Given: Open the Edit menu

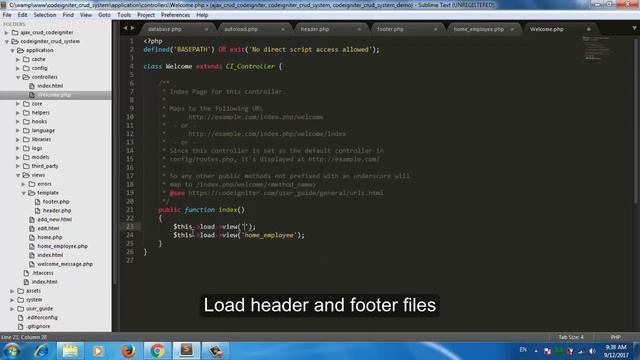Looking at the screenshot, I should 22,15.
